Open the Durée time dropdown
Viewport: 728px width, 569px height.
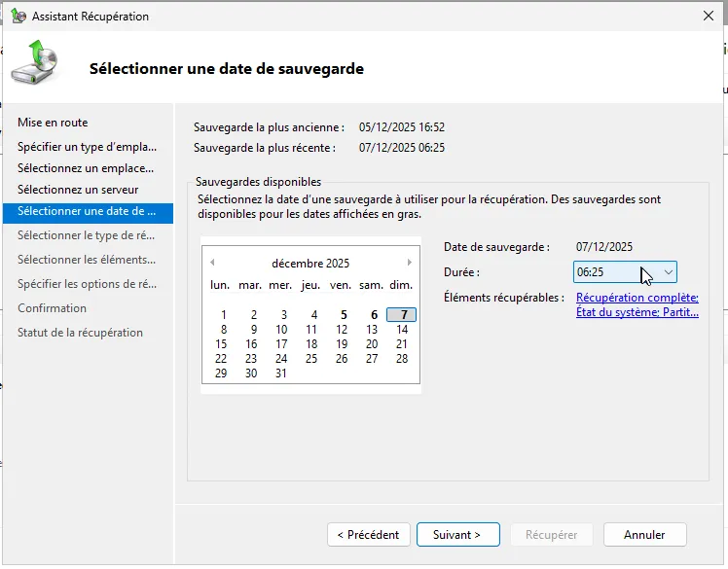pyautogui.click(x=668, y=272)
